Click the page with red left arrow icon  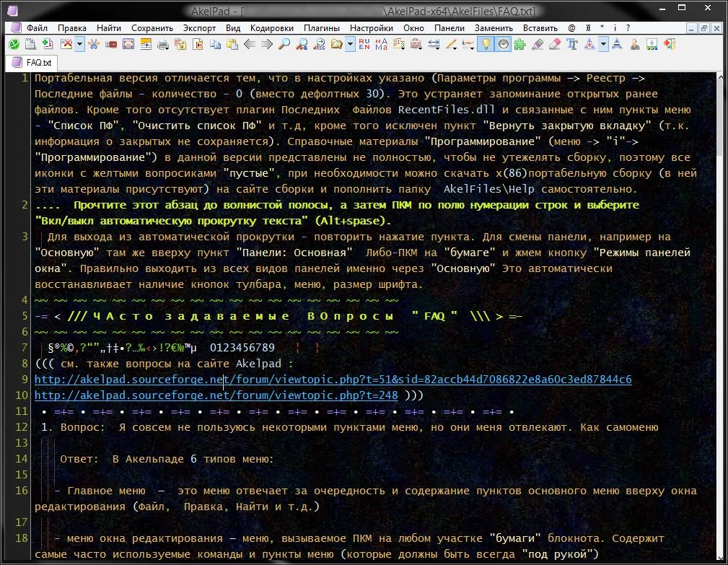click(198, 44)
